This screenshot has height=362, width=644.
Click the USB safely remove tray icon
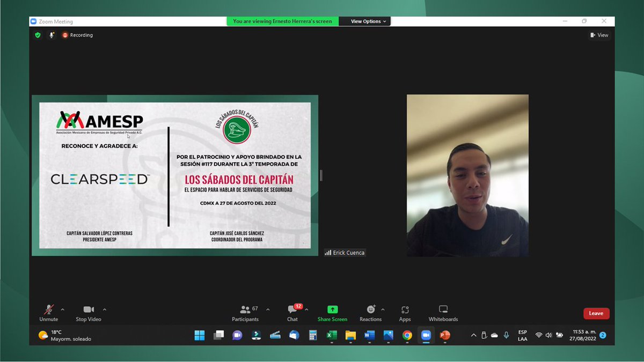pos(484,335)
